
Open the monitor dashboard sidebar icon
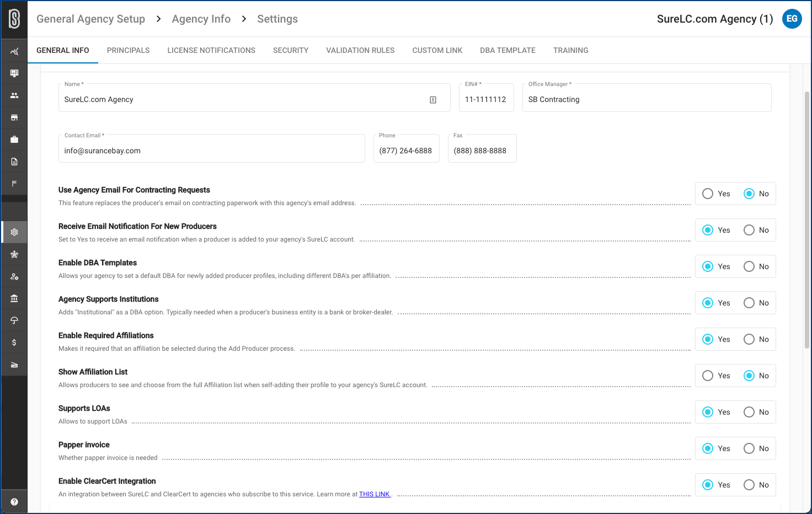coord(14,73)
